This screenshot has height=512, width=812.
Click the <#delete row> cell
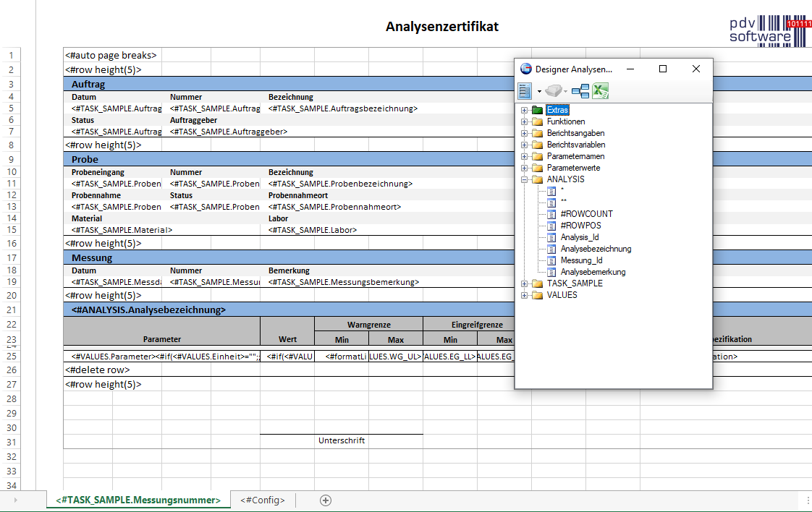click(x=98, y=370)
